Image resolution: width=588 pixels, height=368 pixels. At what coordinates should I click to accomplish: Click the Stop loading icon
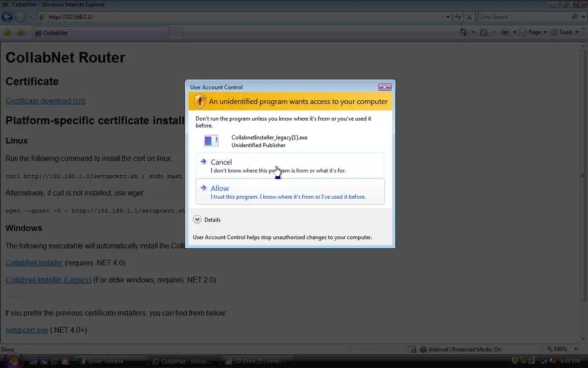coord(469,17)
